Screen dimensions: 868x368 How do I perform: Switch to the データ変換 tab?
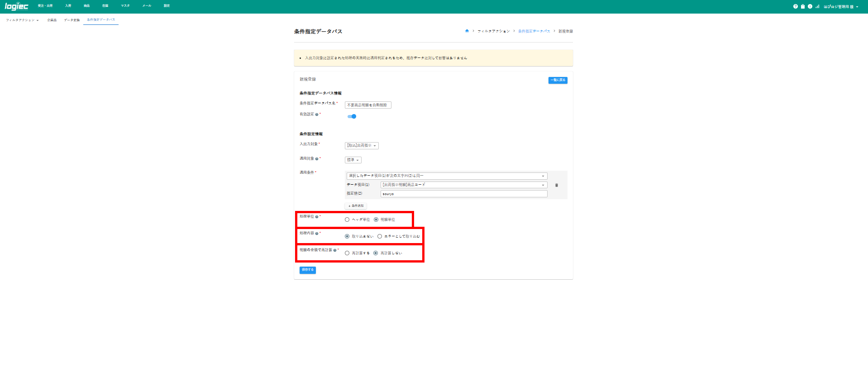pos(72,20)
